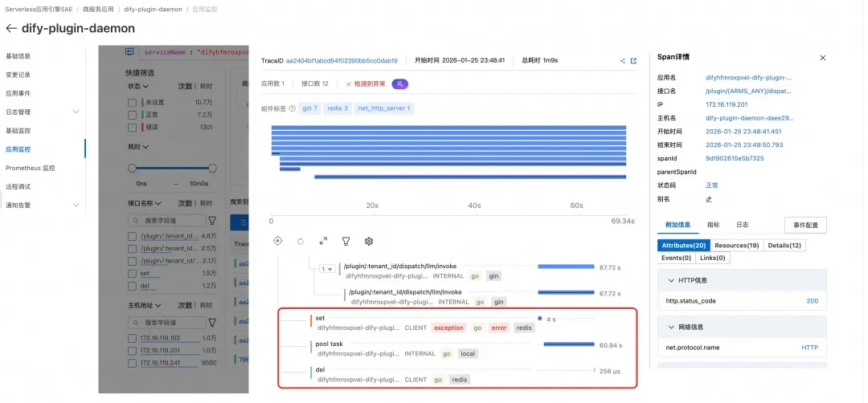
Task: Click the share icon in trace header
Action: [623, 61]
